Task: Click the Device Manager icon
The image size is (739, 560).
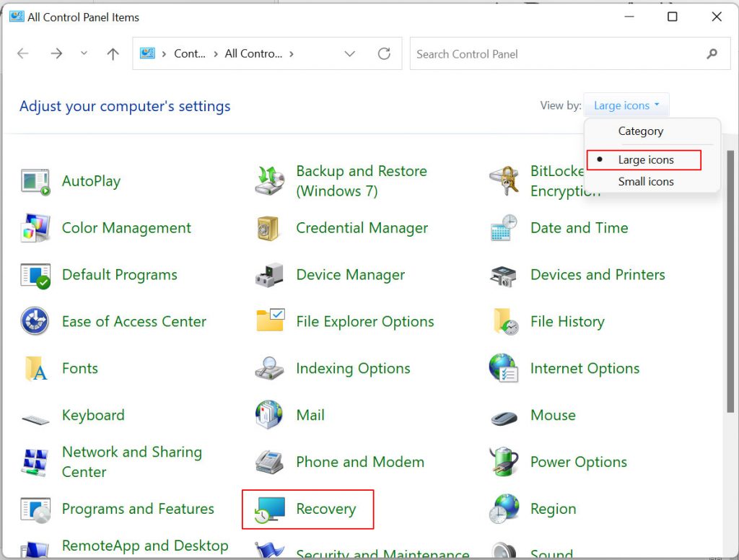Action: click(270, 275)
